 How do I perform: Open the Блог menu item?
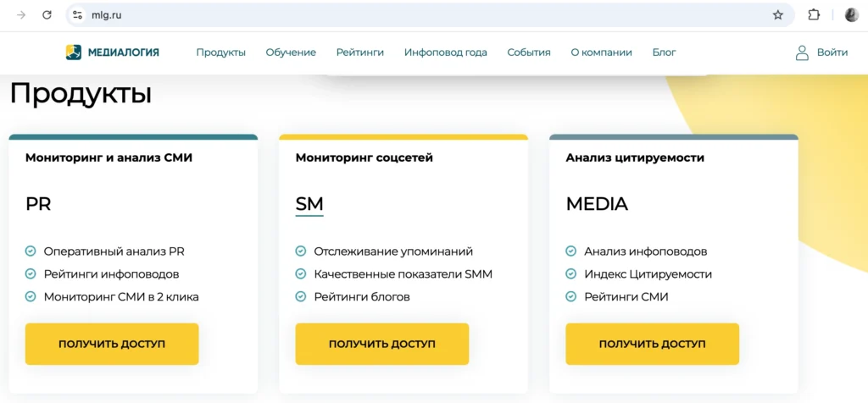pos(664,52)
